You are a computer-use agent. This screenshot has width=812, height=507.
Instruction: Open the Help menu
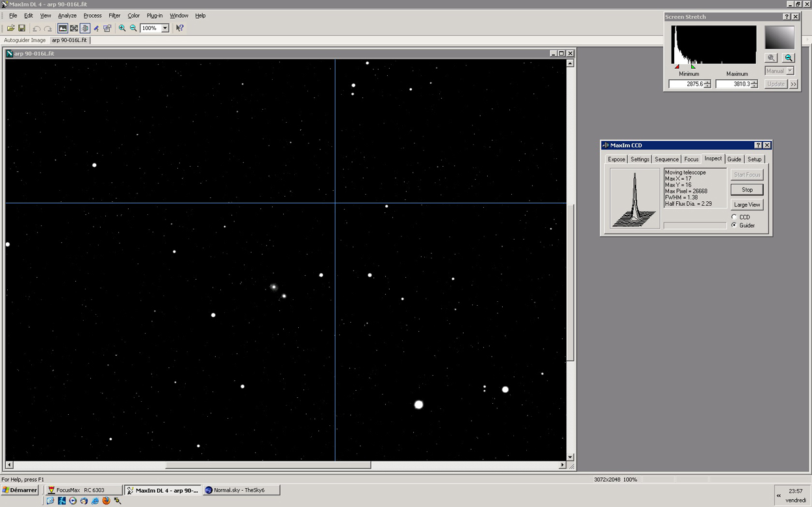point(200,16)
